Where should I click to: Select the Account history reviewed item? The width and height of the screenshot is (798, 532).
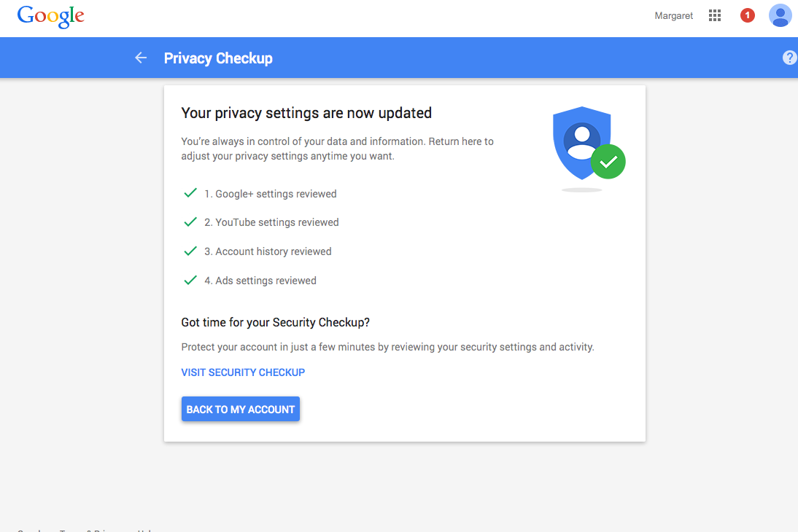coord(268,251)
